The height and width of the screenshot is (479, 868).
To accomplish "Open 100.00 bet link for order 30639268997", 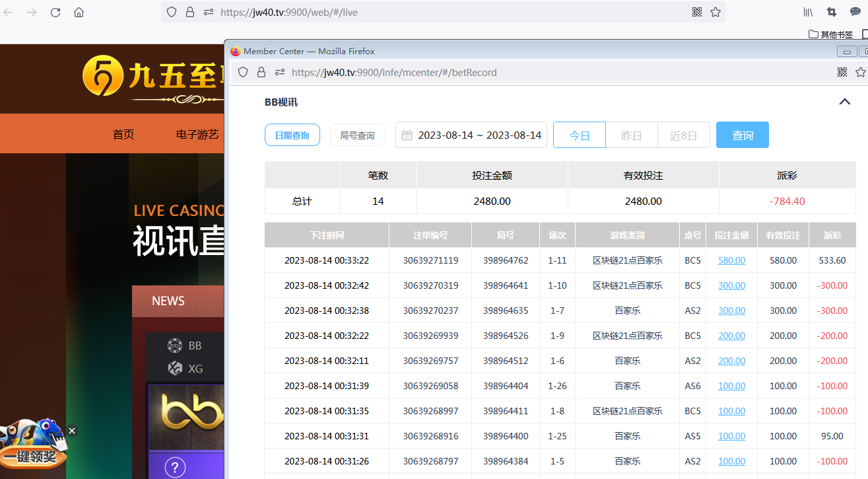I will point(731,411).
